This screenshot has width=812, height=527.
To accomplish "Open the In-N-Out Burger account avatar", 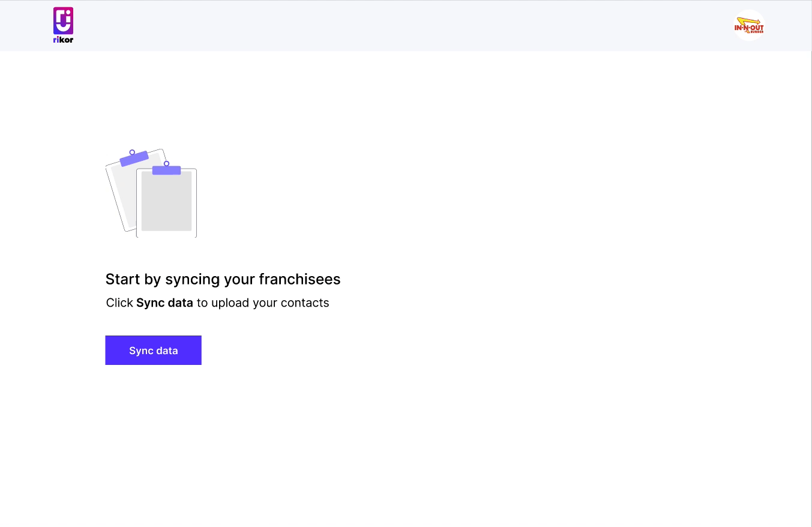I will [x=749, y=25].
